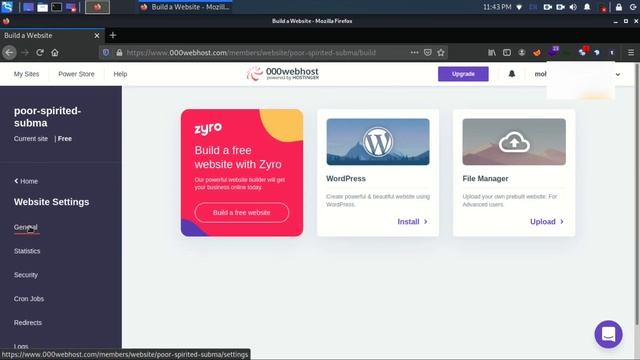Click the Upgrade button
The width and height of the screenshot is (640, 360).
click(463, 74)
